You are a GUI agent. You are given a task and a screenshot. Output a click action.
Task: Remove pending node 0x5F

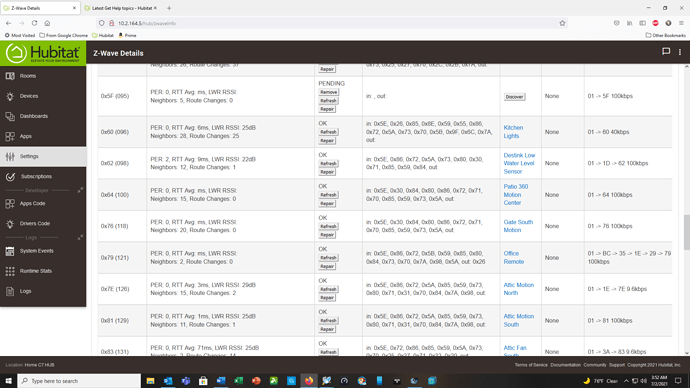point(329,92)
